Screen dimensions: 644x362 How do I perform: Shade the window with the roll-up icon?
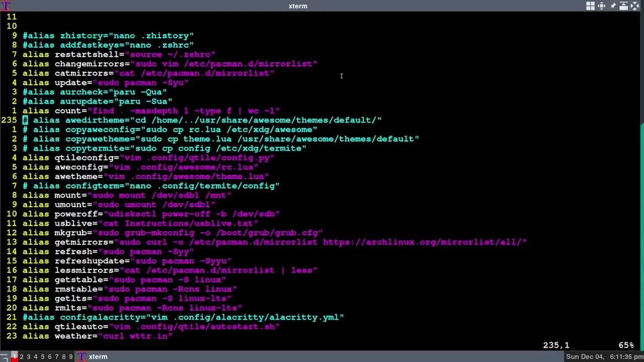pos(624,6)
